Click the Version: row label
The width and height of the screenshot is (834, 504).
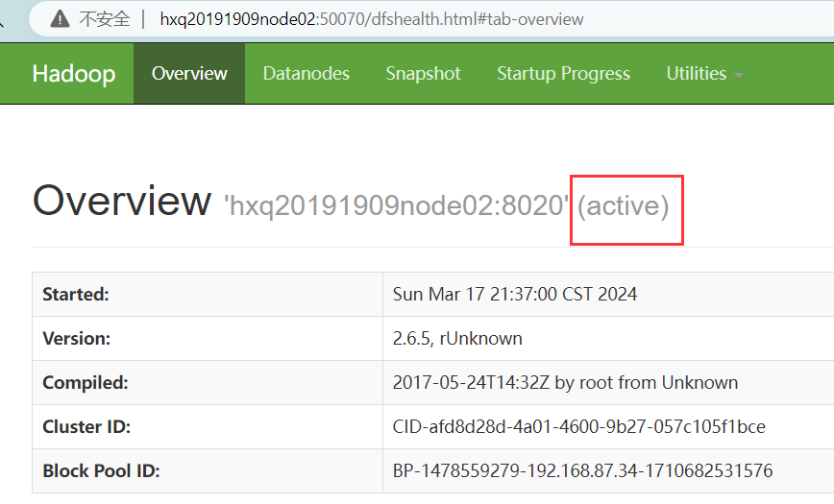pos(77,338)
